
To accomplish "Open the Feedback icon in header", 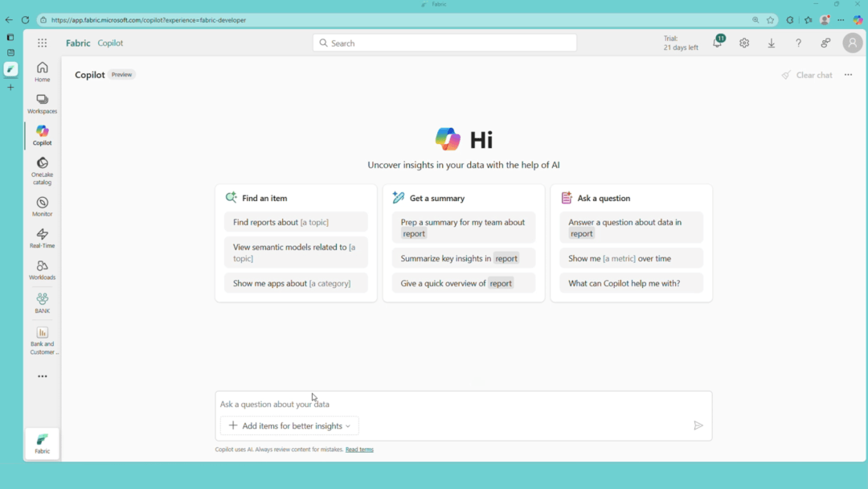I will pyautogui.click(x=825, y=43).
